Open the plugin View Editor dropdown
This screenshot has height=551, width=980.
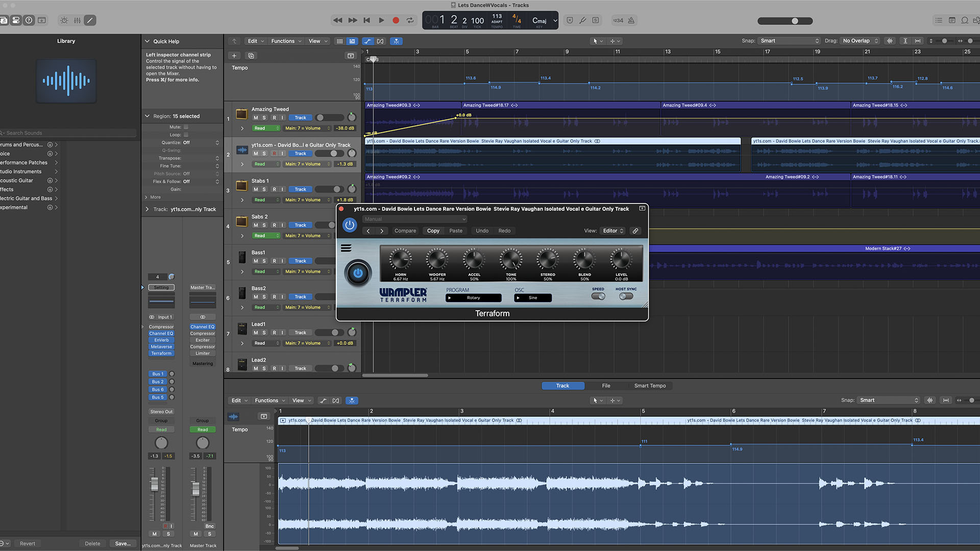tap(613, 231)
